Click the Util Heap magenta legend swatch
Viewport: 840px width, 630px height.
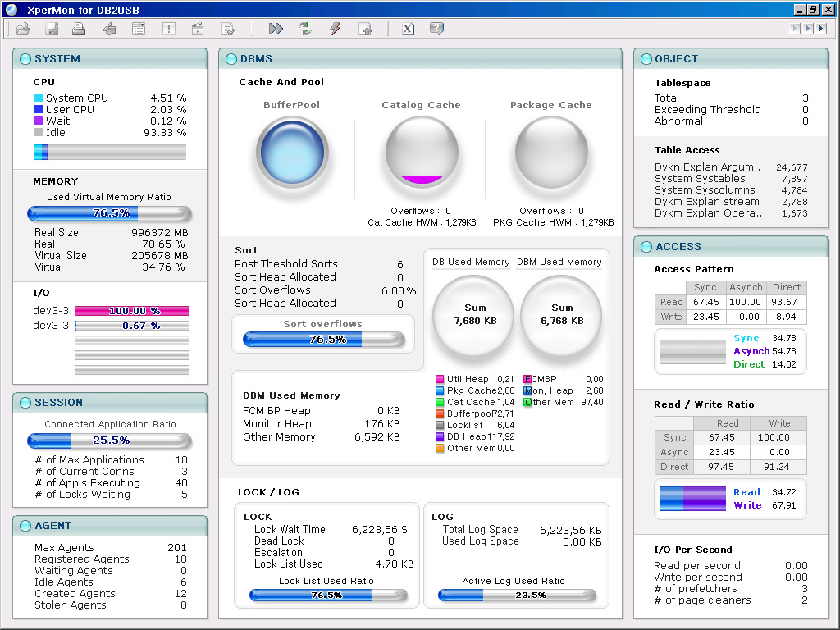[x=440, y=379]
